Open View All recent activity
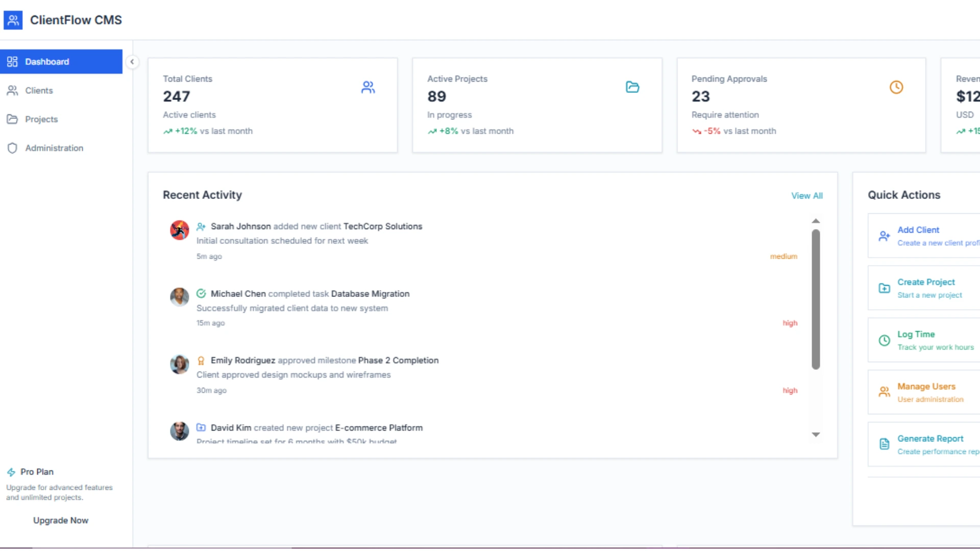Screen dimensions: 980x551 [x=807, y=195]
